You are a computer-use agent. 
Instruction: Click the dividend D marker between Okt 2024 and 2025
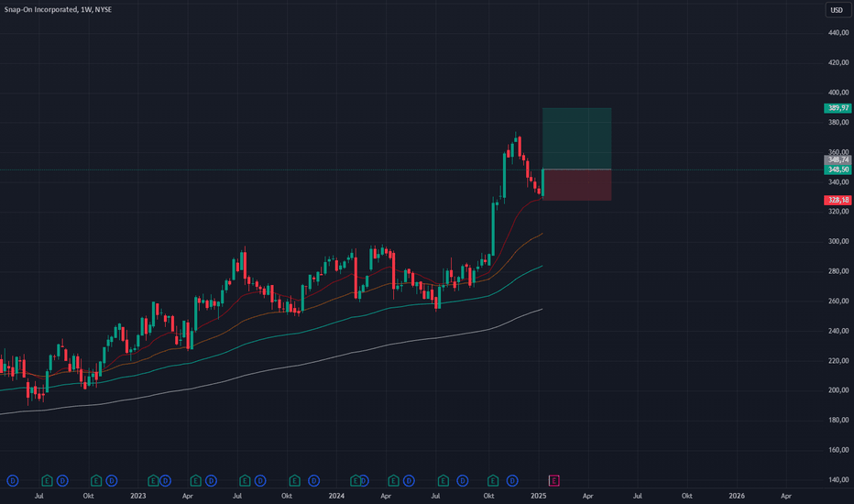[512, 480]
